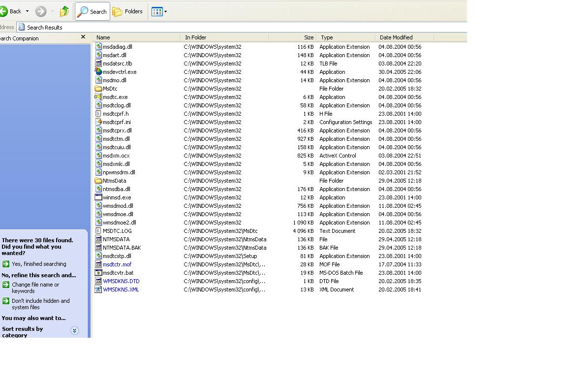
Task: Click date 30.04.2005 22:06
Action: (400, 72)
